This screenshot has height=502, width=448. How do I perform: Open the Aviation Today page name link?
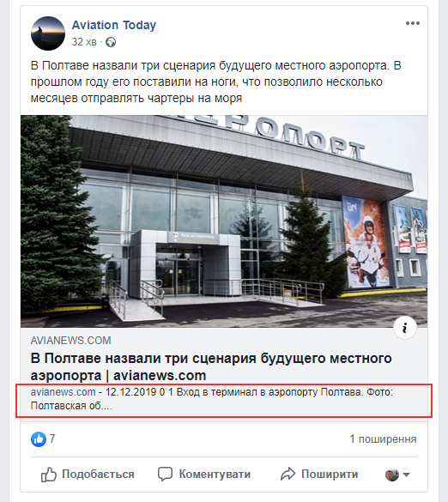click(113, 25)
